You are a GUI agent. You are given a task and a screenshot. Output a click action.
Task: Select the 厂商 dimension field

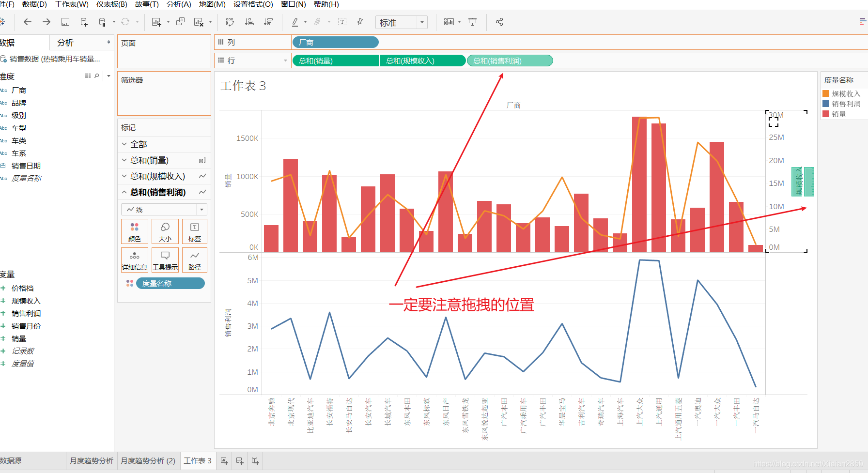point(19,91)
